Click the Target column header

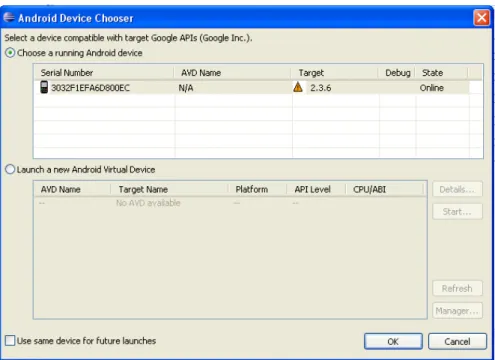pos(334,73)
